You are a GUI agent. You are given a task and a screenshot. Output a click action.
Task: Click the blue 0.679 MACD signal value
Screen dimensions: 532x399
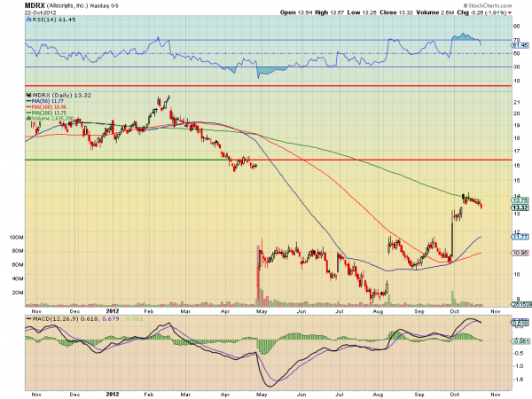point(111,319)
